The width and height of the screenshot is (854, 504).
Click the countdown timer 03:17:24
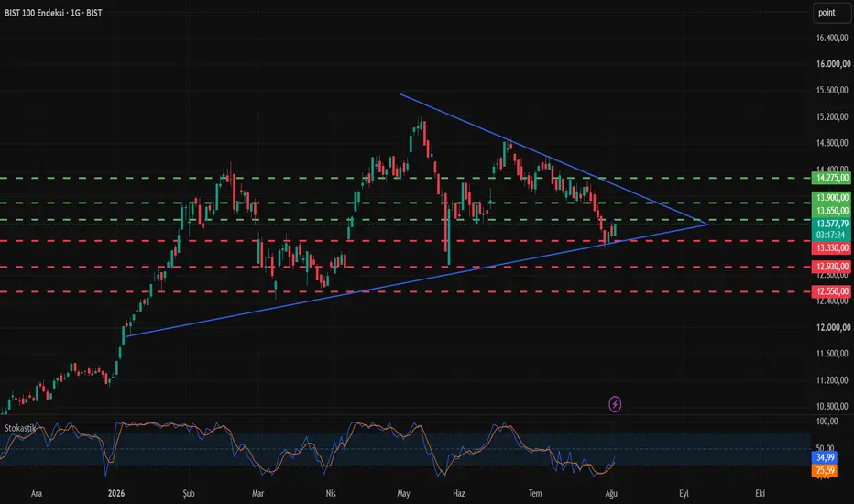click(832, 235)
